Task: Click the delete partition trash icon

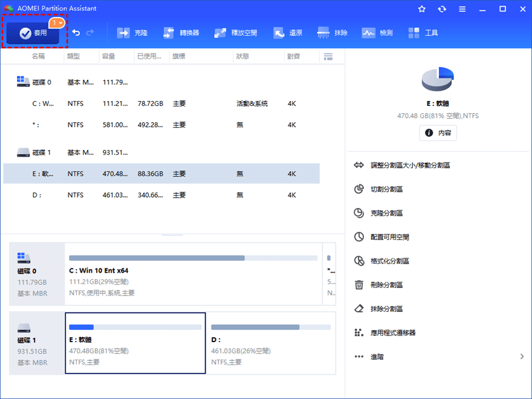Action: click(358, 285)
